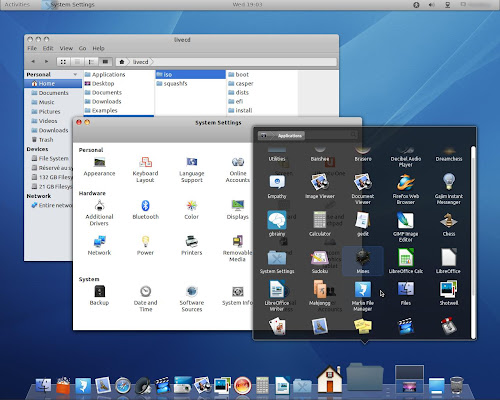Open the Home house icon in dock
This screenshot has height=400, width=500.
[x=329, y=379]
